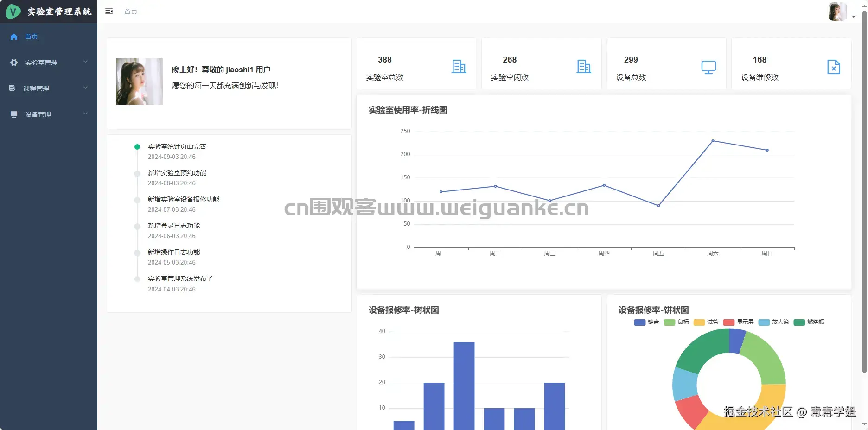The height and width of the screenshot is (430, 868).
Task: Click the timeline dot for 新增登录日志功能
Action: (x=137, y=226)
